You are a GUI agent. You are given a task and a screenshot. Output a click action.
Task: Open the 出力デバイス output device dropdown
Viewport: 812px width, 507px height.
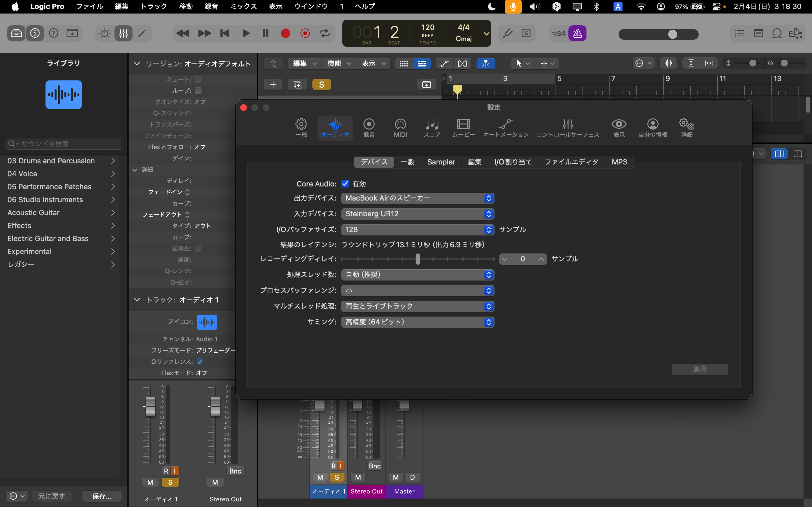pyautogui.click(x=417, y=198)
